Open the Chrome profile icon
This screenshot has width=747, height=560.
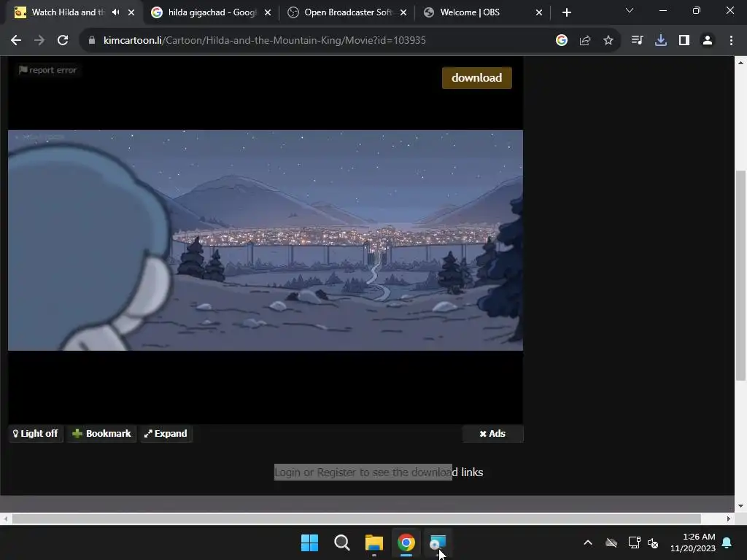708,41
